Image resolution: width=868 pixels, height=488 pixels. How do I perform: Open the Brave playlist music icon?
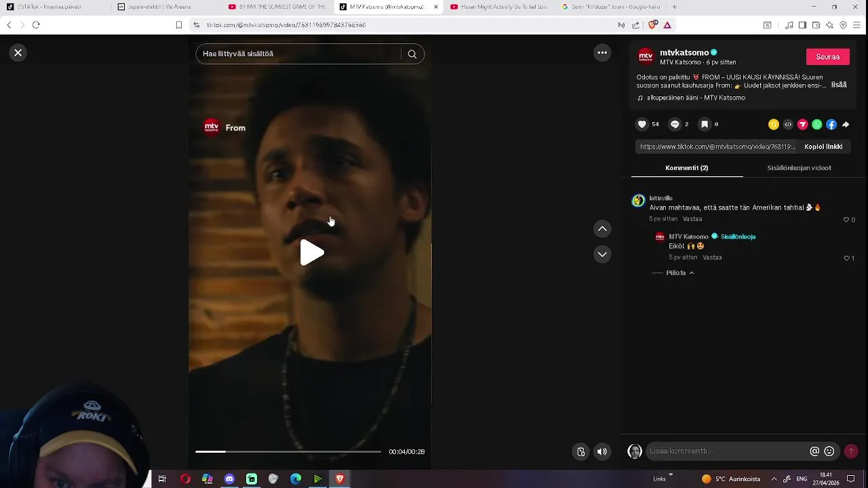[789, 25]
